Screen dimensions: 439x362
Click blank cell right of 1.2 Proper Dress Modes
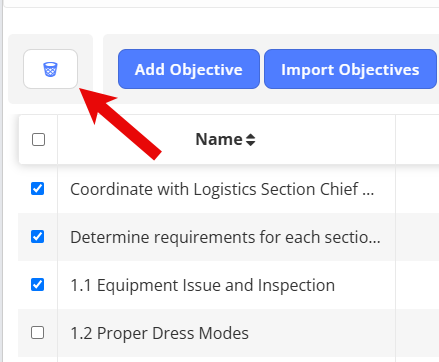pyautogui.click(x=417, y=333)
